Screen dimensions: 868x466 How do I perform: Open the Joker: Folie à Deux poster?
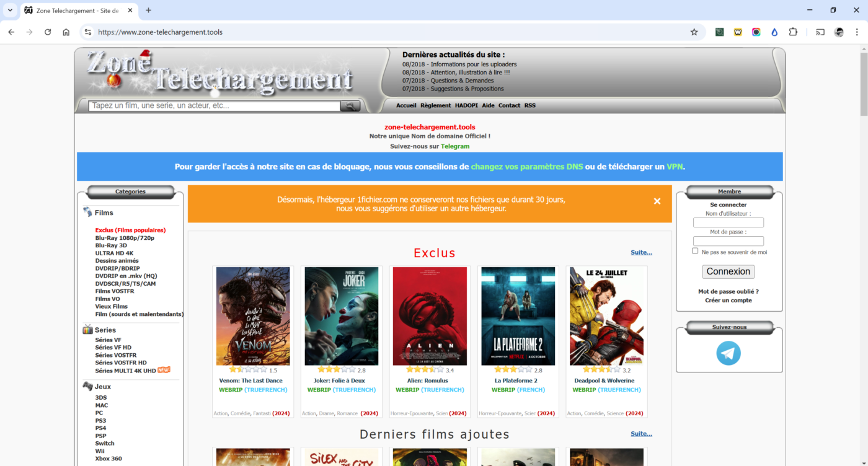[x=342, y=316]
